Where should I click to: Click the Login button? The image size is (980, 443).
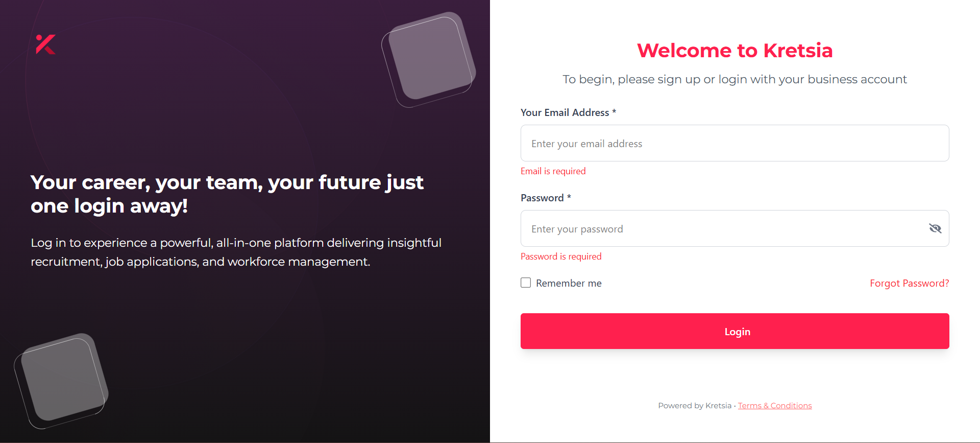coord(735,331)
